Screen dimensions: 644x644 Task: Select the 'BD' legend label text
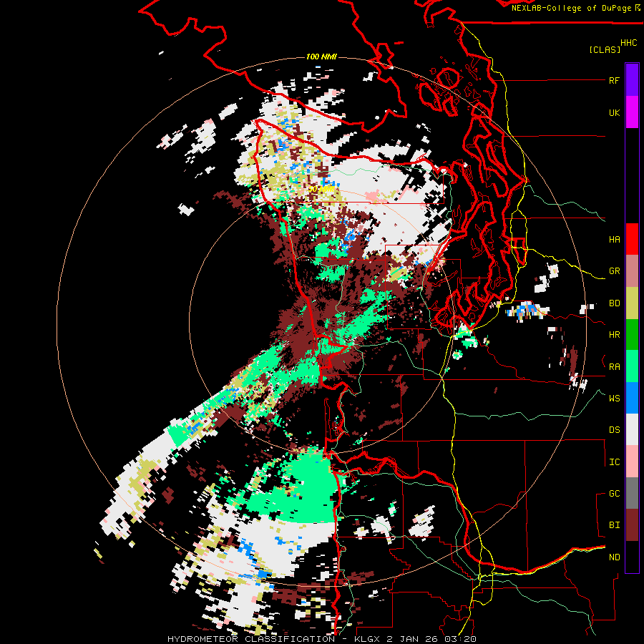coord(614,303)
